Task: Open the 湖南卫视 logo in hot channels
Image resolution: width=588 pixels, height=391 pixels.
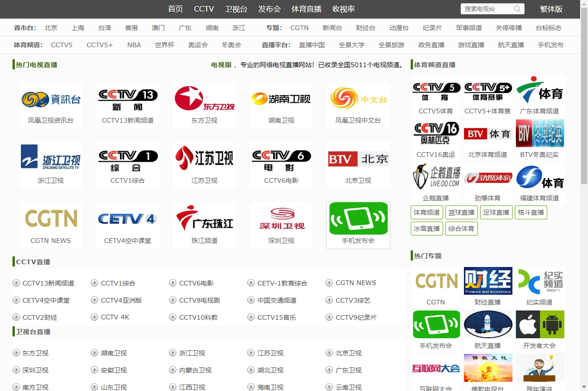Action: [281, 99]
